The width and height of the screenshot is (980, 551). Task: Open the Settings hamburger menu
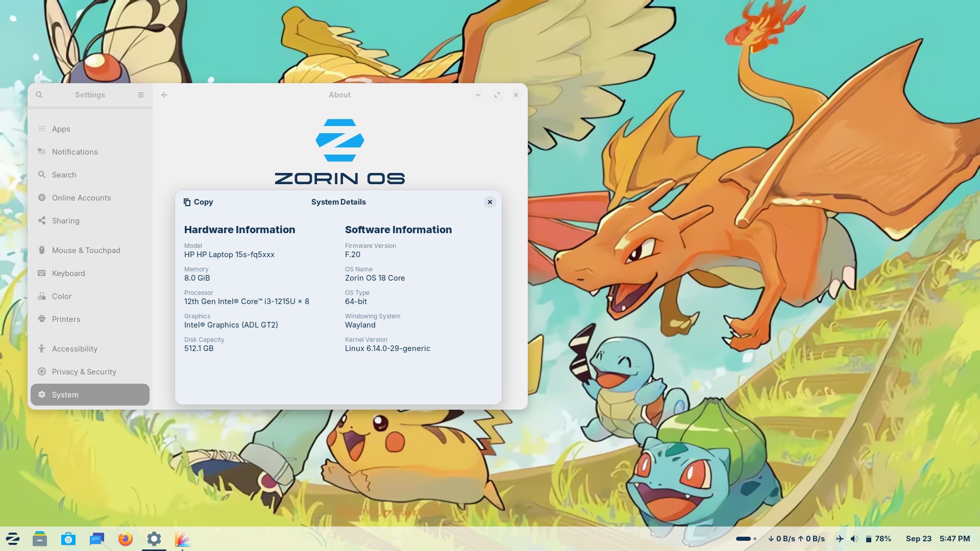(141, 95)
